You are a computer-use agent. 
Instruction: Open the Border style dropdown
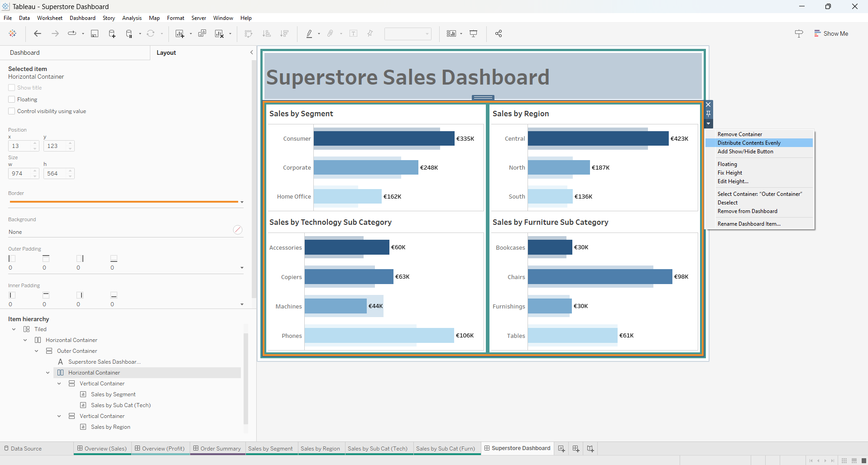(x=242, y=202)
